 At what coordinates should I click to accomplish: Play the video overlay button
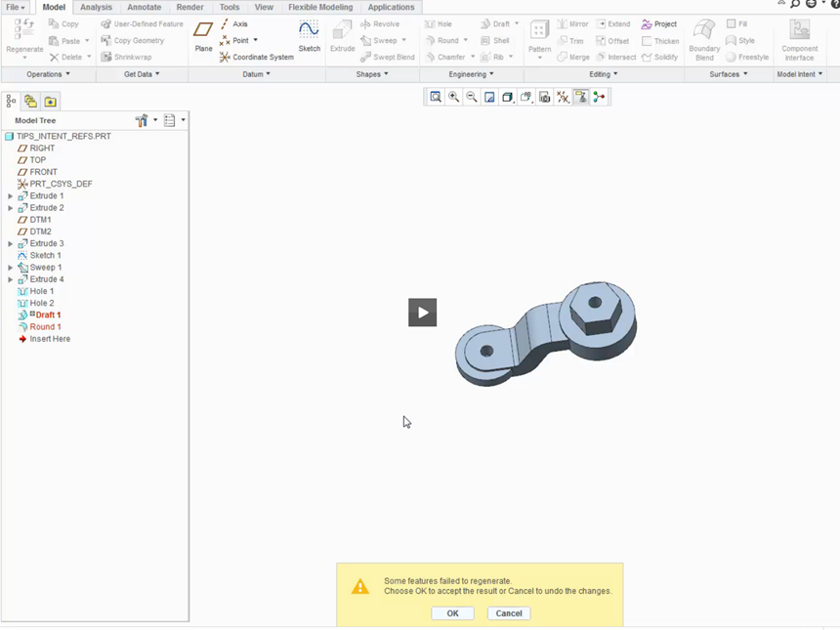tap(423, 313)
